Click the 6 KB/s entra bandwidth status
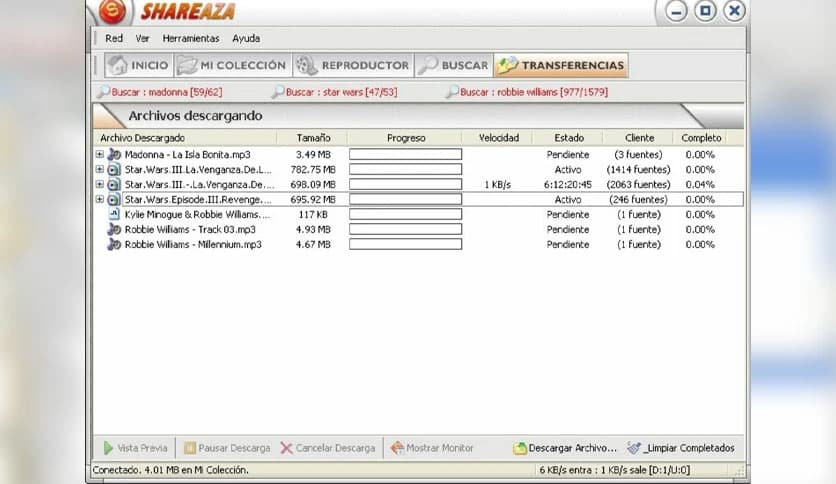 [x=615, y=470]
